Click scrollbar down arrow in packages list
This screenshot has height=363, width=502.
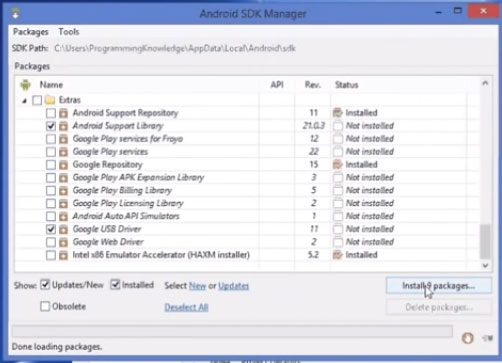coord(485,266)
